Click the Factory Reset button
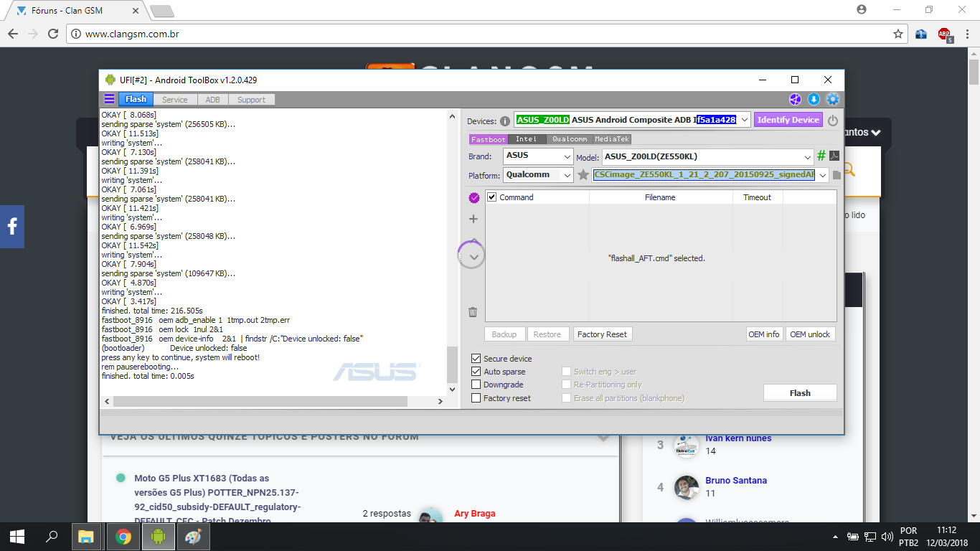The height and width of the screenshot is (551, 980). coord(602,334)
